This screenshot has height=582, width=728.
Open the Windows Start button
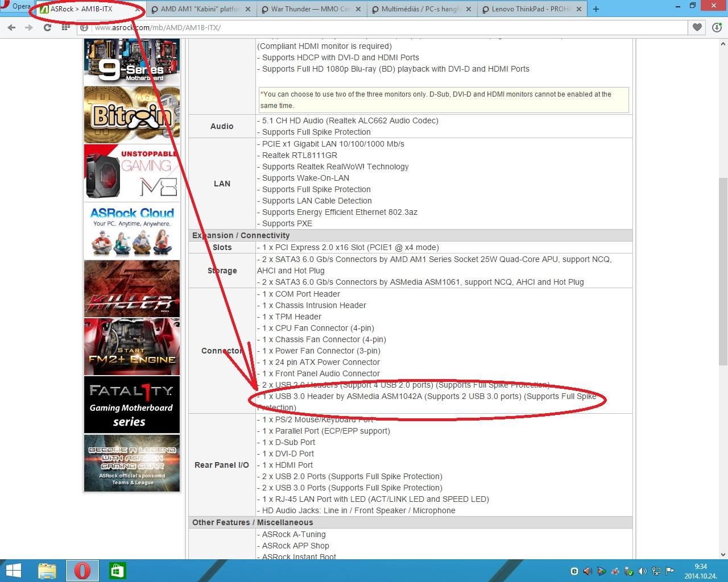13,571
